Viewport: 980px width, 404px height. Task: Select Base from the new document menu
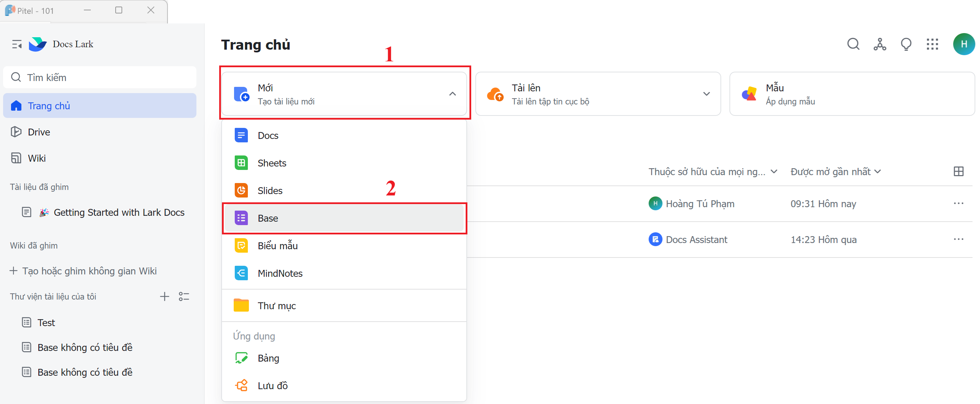pyautogui.click(x=268, y=218)
